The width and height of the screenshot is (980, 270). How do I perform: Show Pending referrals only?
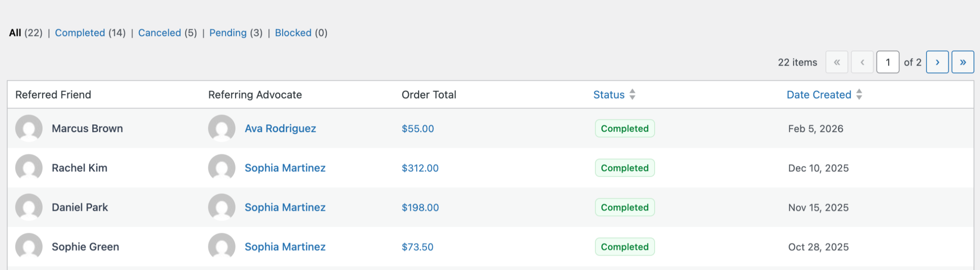[228, 33]
